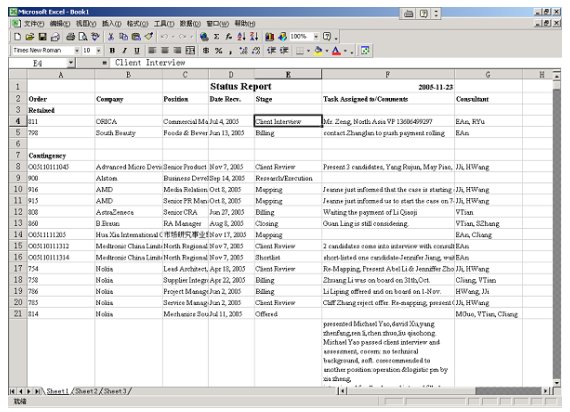The height and width of the screenshot is (412, 570).
Task: Open the Name Box dropdown next to E4
Action: coord(71,63)
